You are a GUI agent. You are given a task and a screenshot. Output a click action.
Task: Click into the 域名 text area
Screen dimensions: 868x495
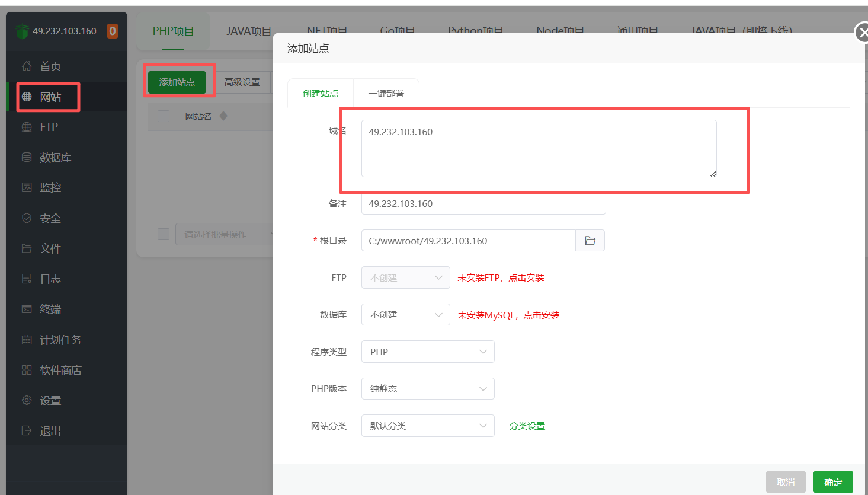(x=538, y=148)
